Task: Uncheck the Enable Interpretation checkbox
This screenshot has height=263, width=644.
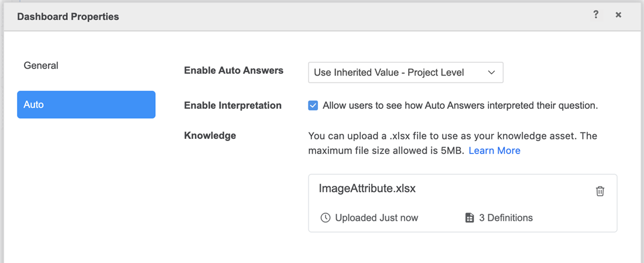Action: pyautogui.click(x=313, y=105)
